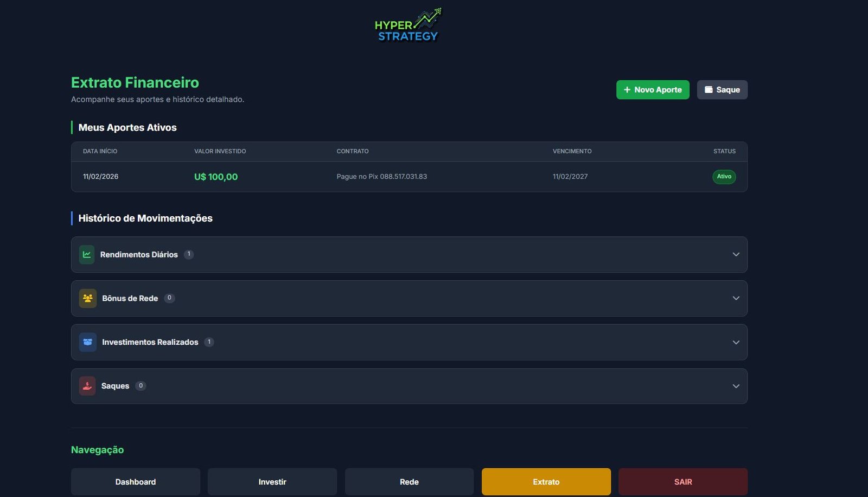The height and width of the screenshot is (497, 868).
Task: Open Investimentos Realizados chevron arrow
Action: coord(736,342)
